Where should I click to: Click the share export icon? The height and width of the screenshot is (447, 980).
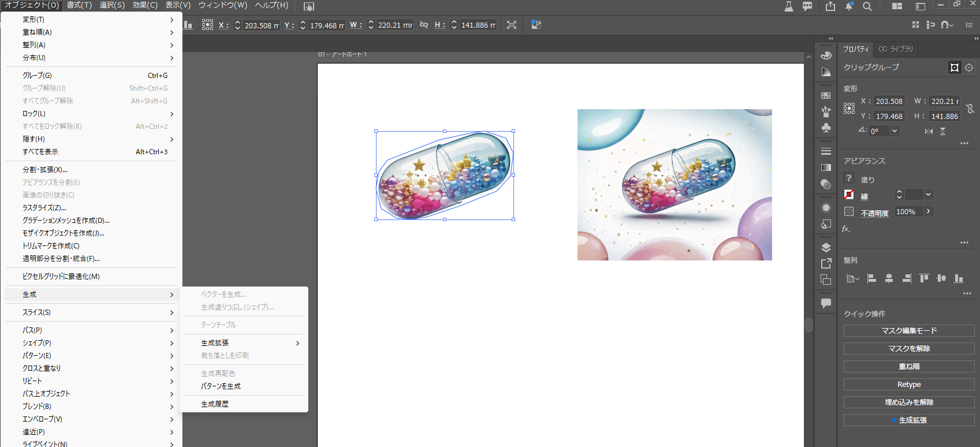[830, 6]
